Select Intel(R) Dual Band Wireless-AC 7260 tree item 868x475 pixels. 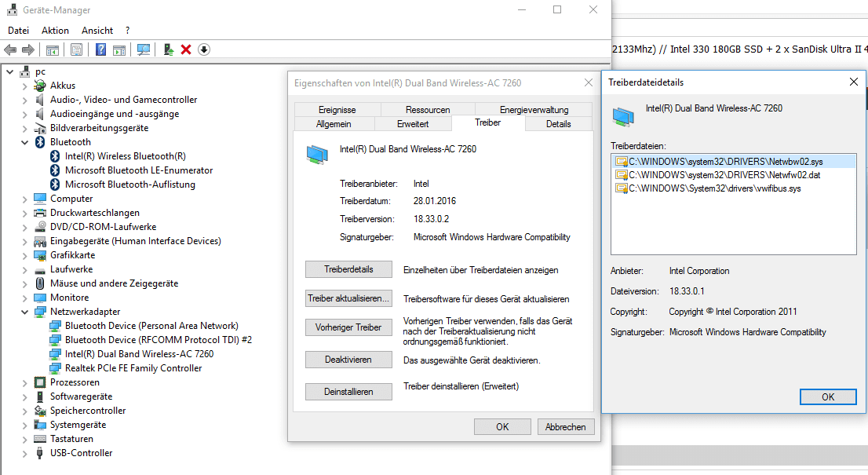click(139, 354)
